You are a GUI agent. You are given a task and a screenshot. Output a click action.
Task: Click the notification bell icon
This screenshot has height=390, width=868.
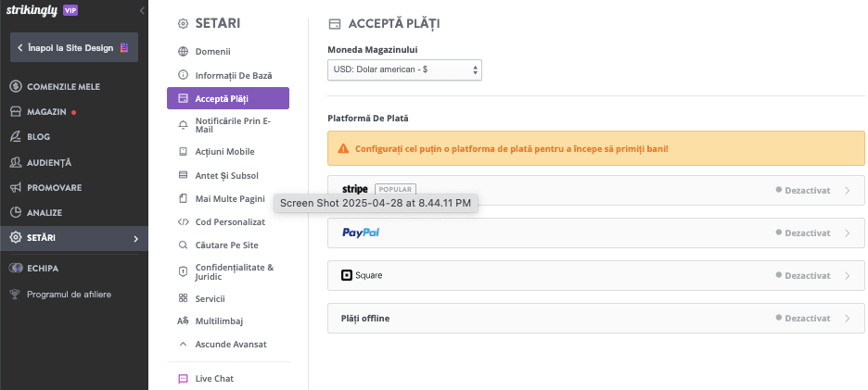[183, 124]
